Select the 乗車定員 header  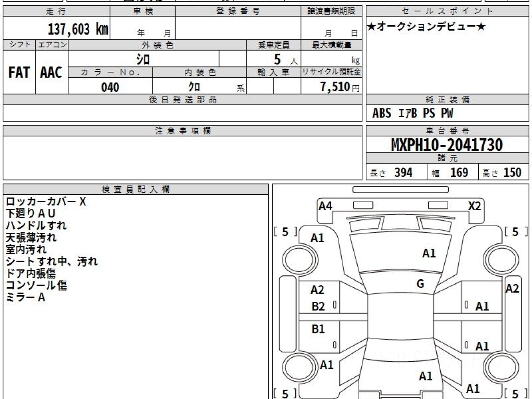pos(274,45)
